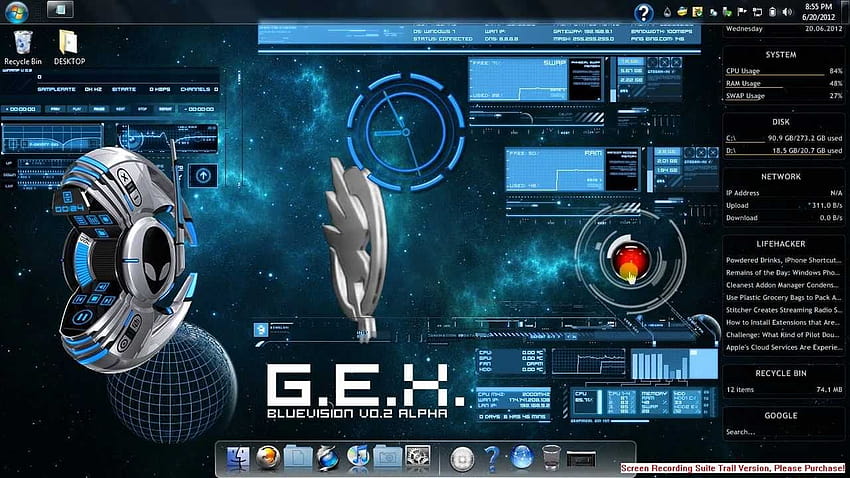The width and height of the screenshot is (850, 478).
Task: Open the 'Stitcher Creates Streaming Radio S...' headline
Action: [x=784, y=310]
